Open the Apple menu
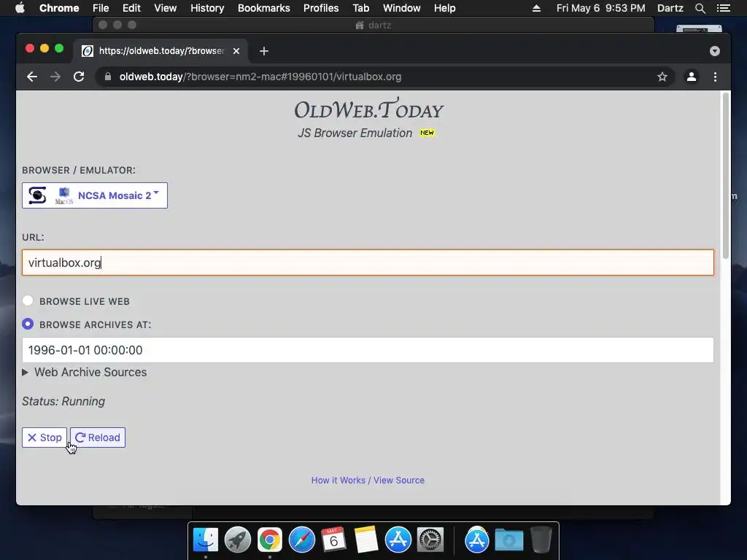747x560 pixels. coord(20,8)
